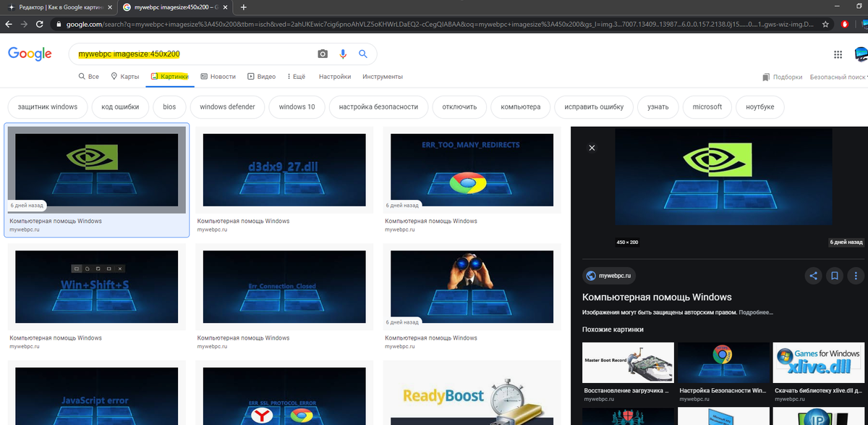Open Безопасный поиск dropdown

click(839, 77)
